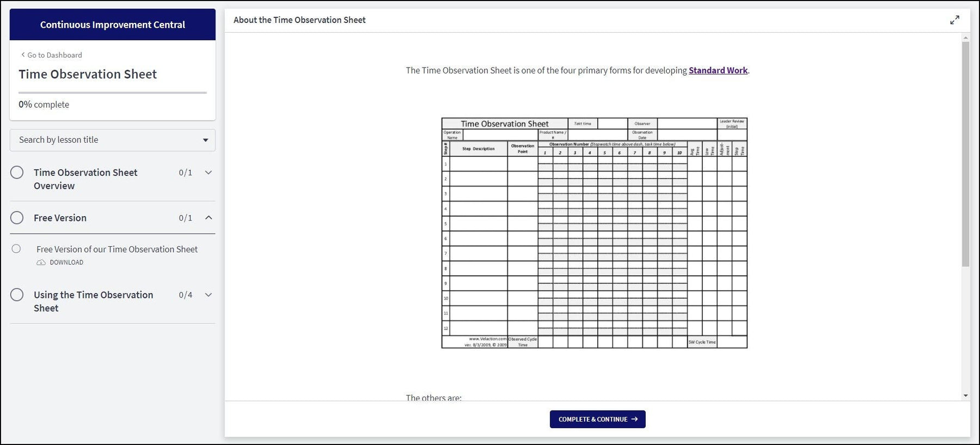Click the course progress bar

click(112, 93)
